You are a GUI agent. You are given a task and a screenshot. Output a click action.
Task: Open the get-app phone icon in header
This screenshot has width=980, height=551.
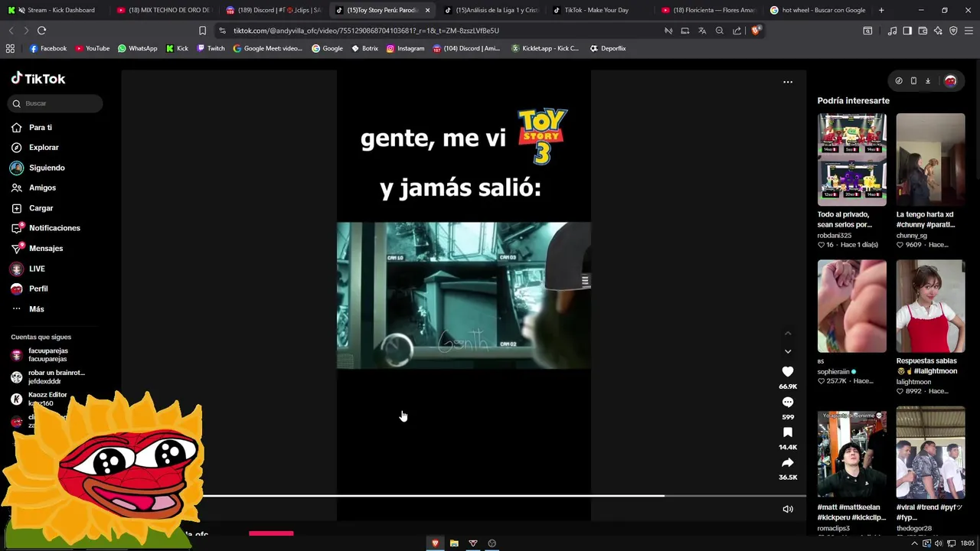pyautogui.click(x=913, y=80)
